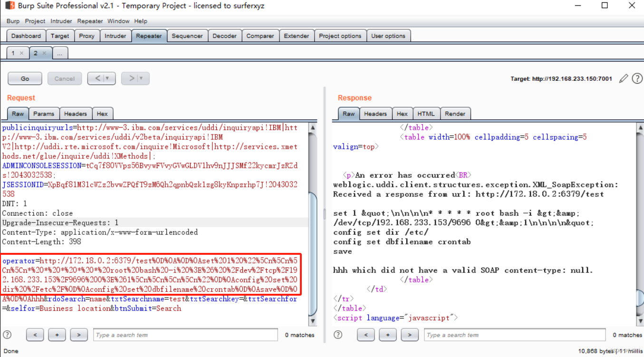Click the 'An error has occurred' response line
The image size is (644, 357).
407,175
